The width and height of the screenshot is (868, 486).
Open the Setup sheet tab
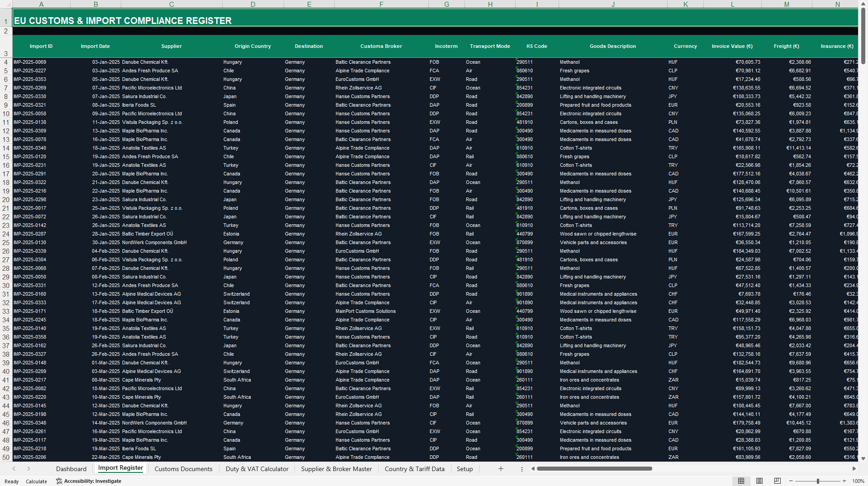pyautogui.click(x=465, y=469)
